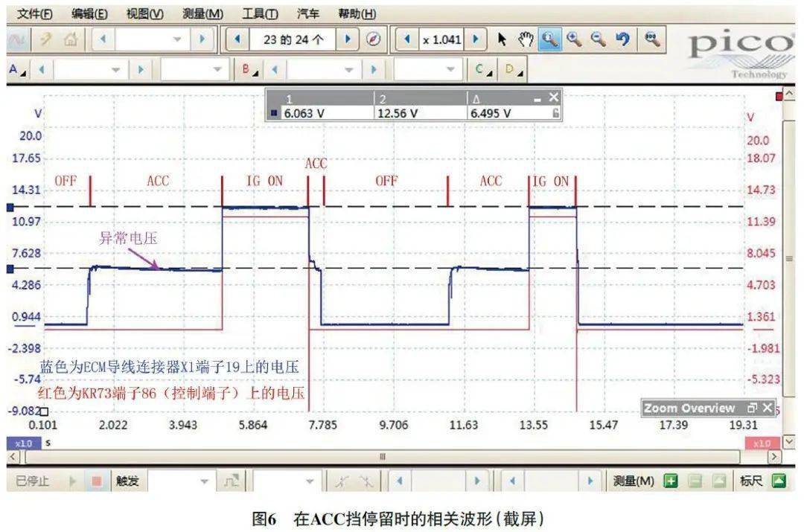Stop capture with the red stop button
The image size is (804, 532).
tap(96, 481)
